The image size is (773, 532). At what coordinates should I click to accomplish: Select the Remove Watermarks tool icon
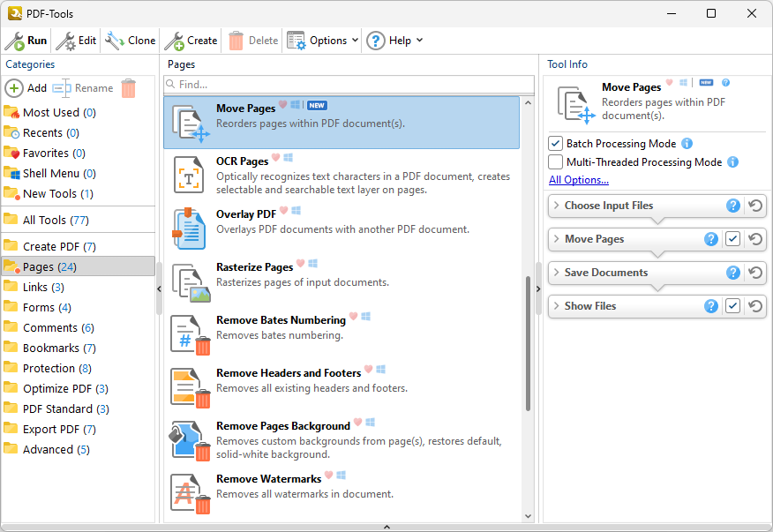click(x=188, y=491)
